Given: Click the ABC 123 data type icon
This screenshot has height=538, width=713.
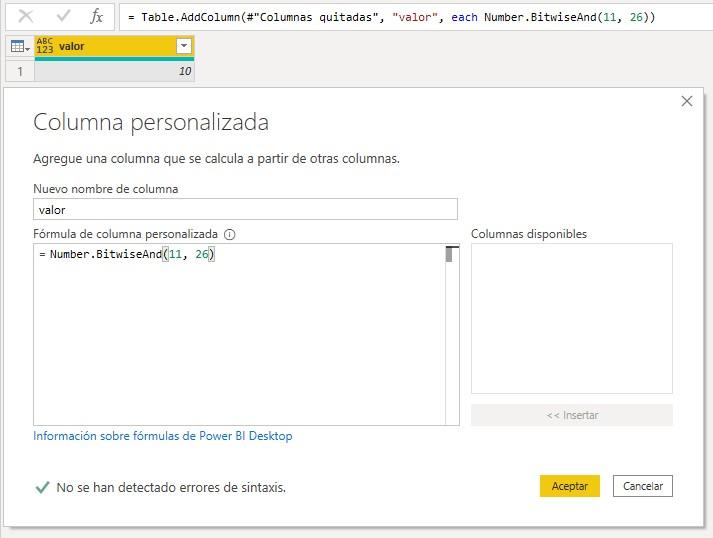Looking at the screenshot, I should point(45,46).
